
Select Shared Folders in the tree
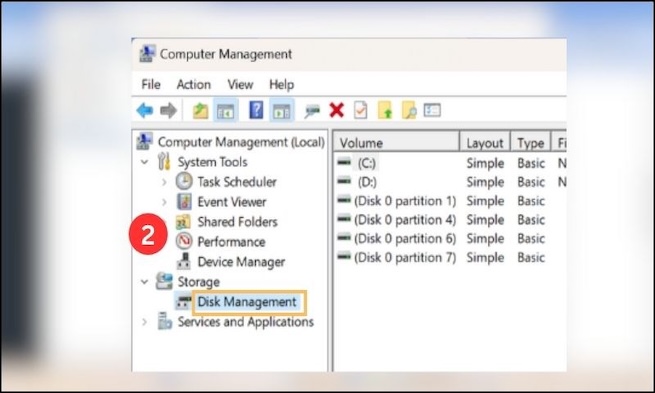pos(237,222)
